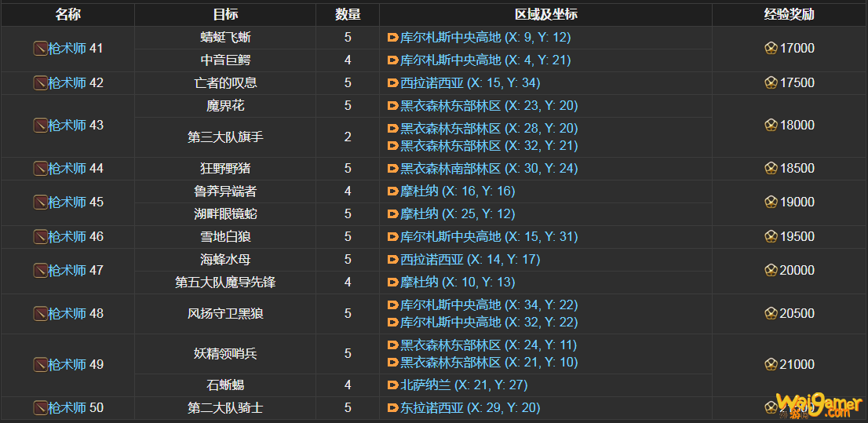Click the lance icon beside 枪术师 43
This screenshot has height=423, width=868.
coord(40,126)
